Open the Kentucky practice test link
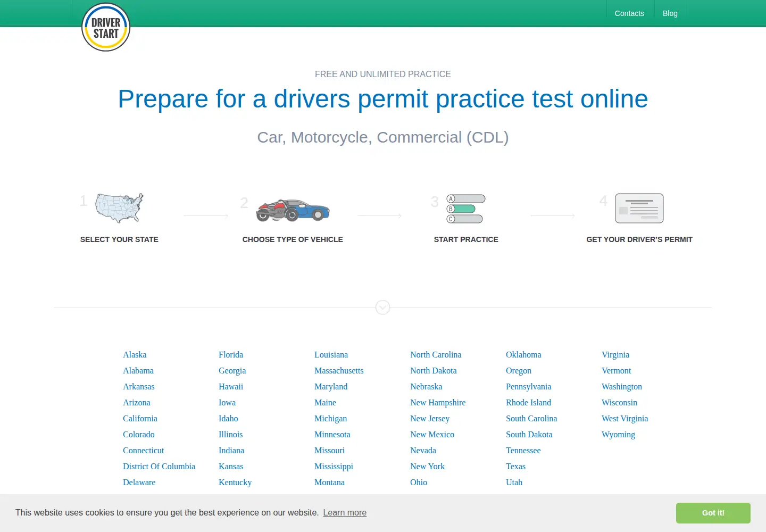The height and width of the screenshot is (532, 766). pyautogui.click(x=235, y=483)
